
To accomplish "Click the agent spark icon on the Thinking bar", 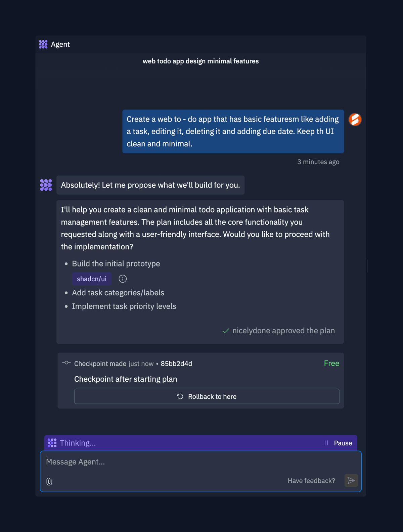I will tap(52, 443).
